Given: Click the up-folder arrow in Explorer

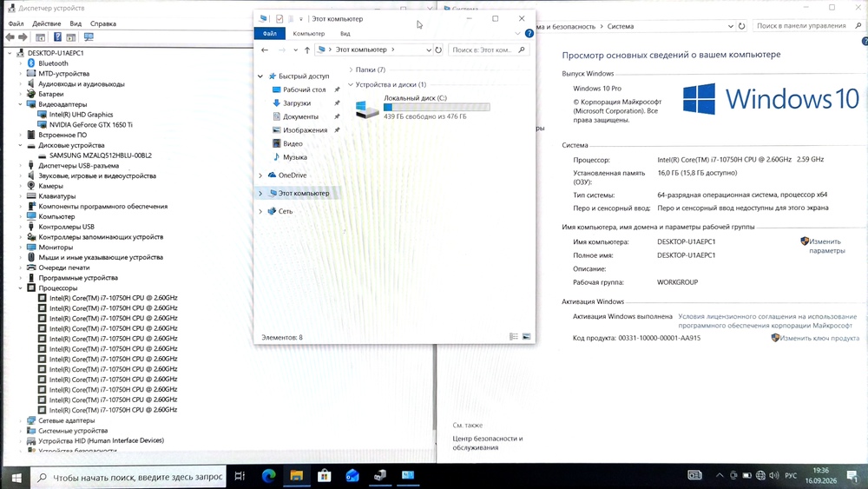Looking at the screenshot, I should (307, 50).
